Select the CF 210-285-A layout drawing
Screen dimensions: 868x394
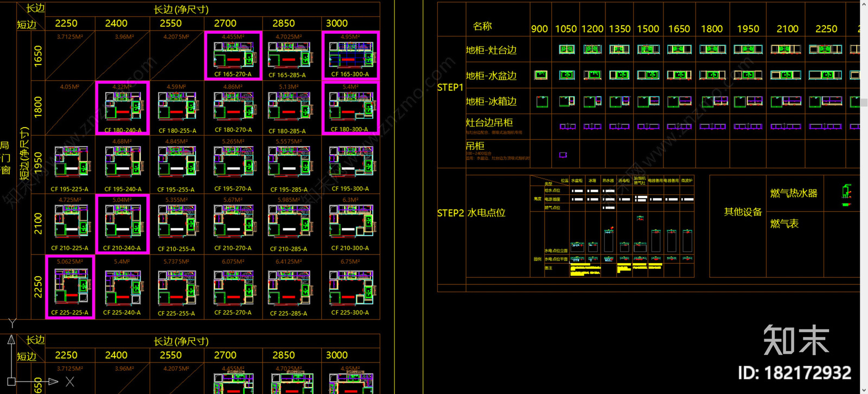click(290, 221)
